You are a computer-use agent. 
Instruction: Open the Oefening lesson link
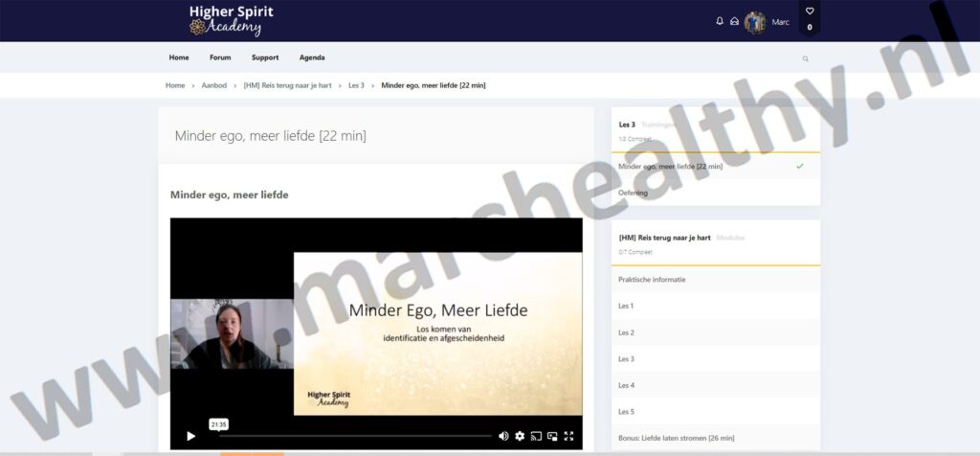click(x=633, y=193)
